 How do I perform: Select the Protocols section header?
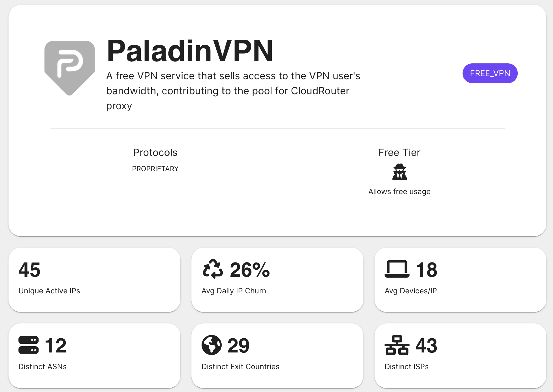[155, 152]
